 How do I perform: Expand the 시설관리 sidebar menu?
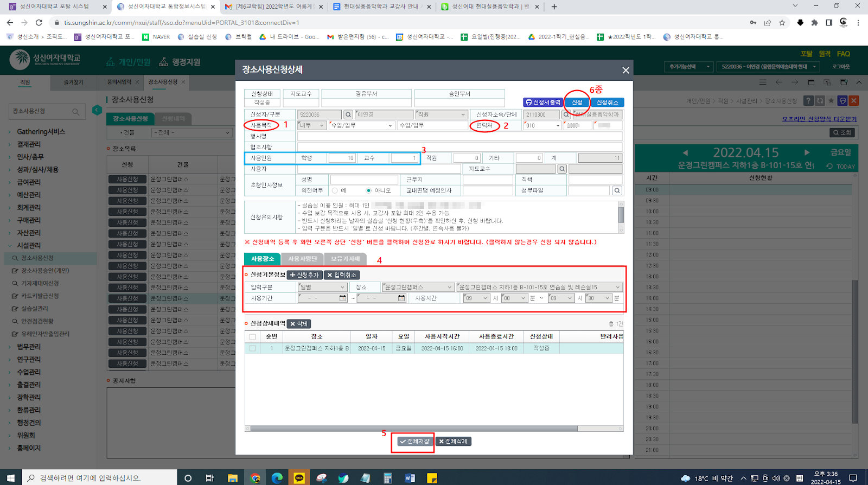tap(29, 245)
